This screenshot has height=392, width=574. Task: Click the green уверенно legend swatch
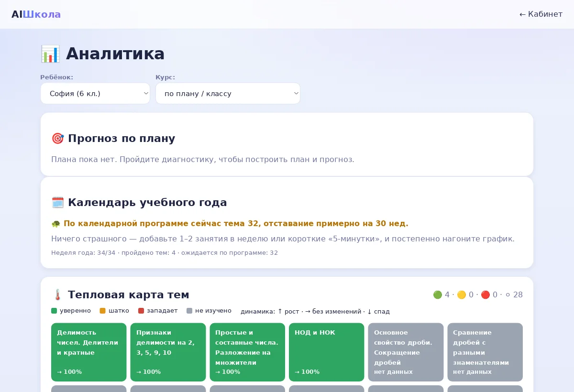(54, 311)
